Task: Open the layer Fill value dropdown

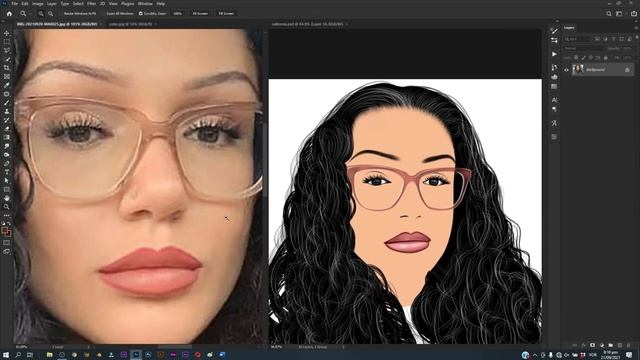Action: pyautogui.click(x=628, y=58)
